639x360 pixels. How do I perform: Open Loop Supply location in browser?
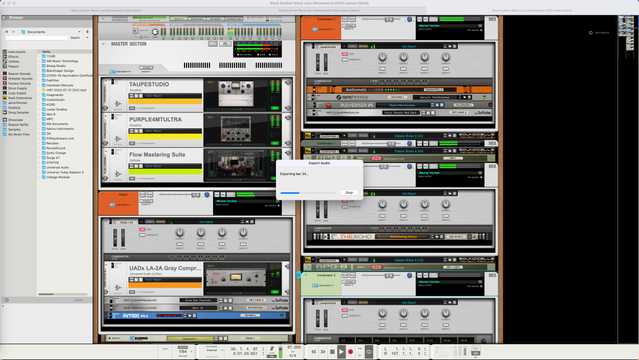pos(17,93)
